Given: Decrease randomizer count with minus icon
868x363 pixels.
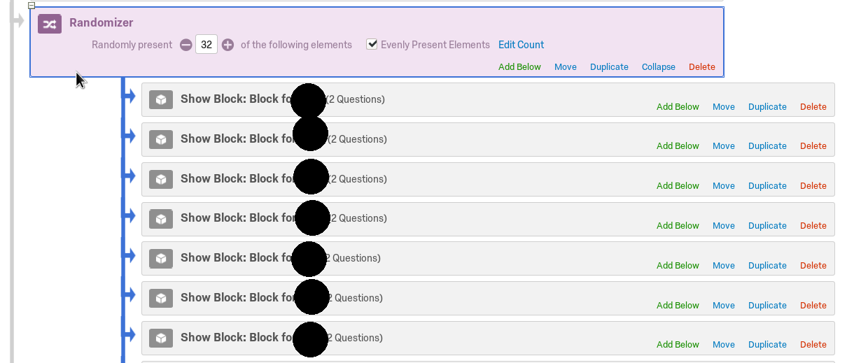Looking at the screenshot, I should point(185,45).
